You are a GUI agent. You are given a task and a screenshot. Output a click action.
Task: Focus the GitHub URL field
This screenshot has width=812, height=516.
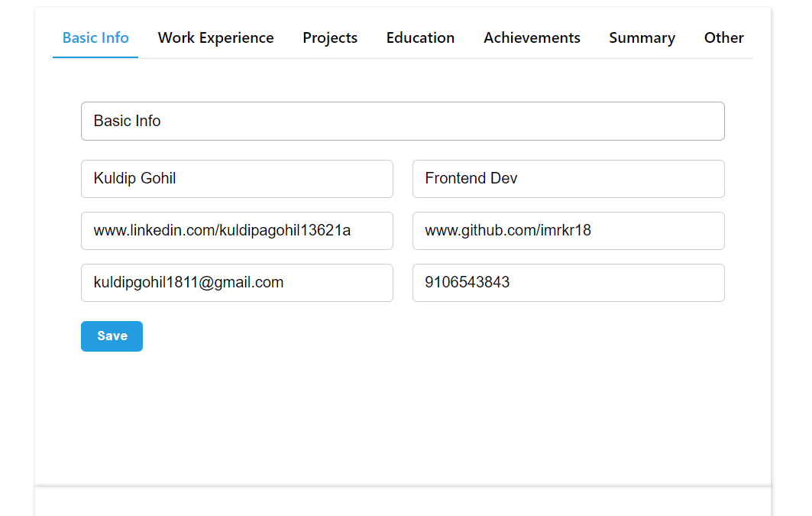[568, 231]
